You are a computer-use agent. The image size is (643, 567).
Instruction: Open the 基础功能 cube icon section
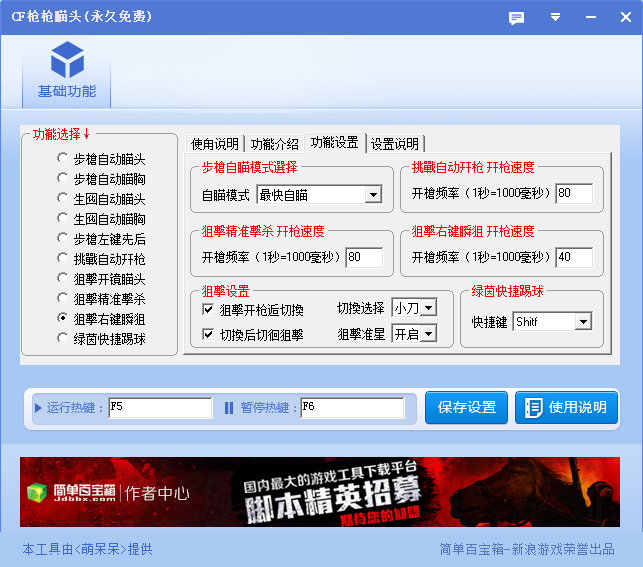click(66, 71)
